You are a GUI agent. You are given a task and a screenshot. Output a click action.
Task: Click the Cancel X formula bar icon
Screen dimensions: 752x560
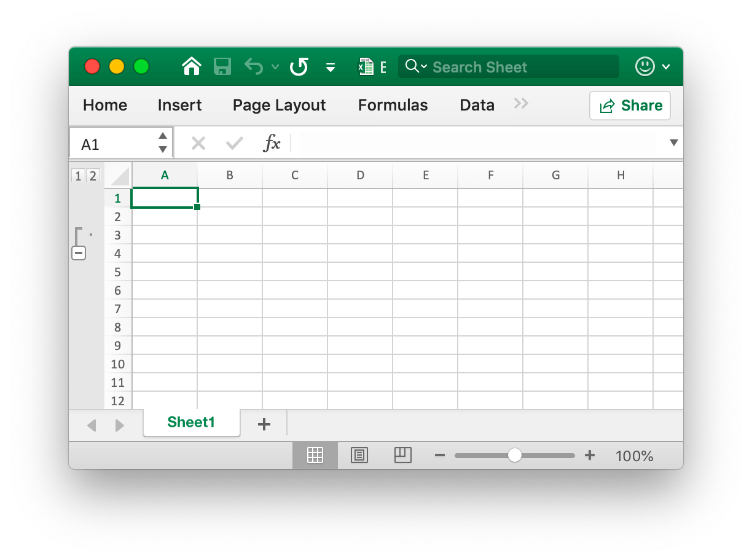click(x=198, y=144)
